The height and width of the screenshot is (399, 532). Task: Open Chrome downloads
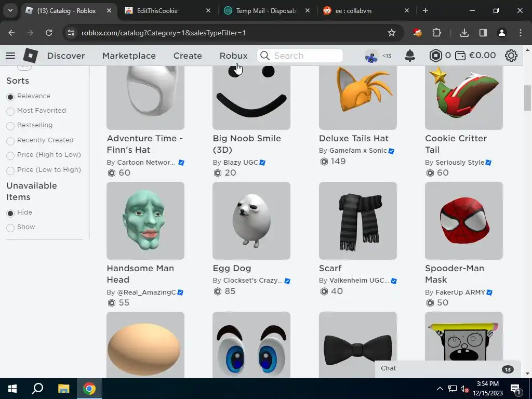click(464, 33)
